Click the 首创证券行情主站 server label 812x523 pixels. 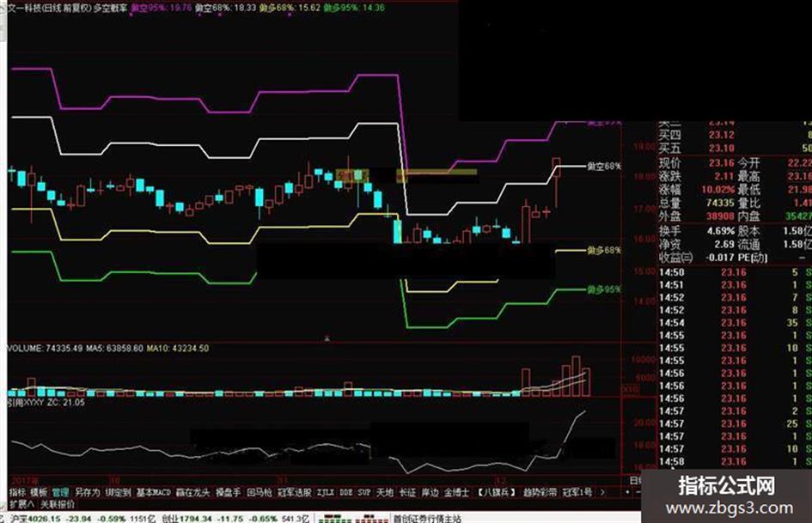pos(427,519)
